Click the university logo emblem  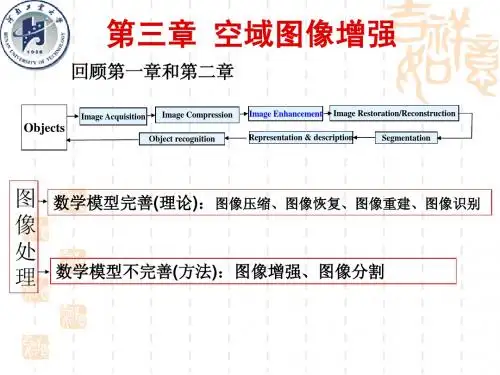[35, 35]
